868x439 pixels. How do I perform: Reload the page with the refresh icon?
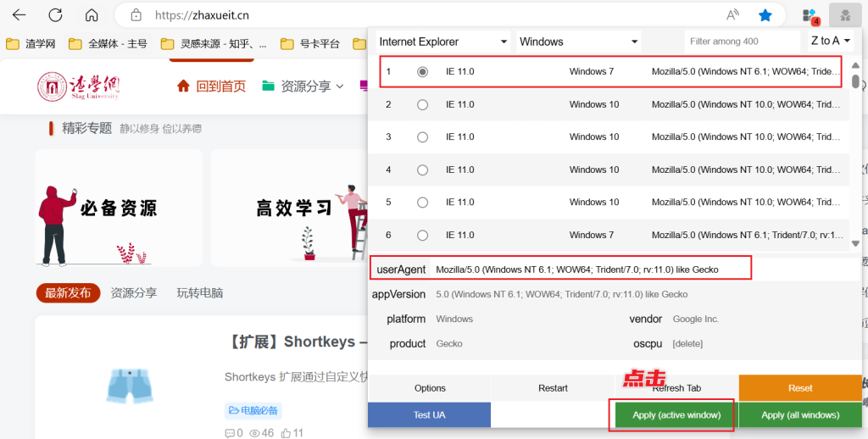pos(55,15)
